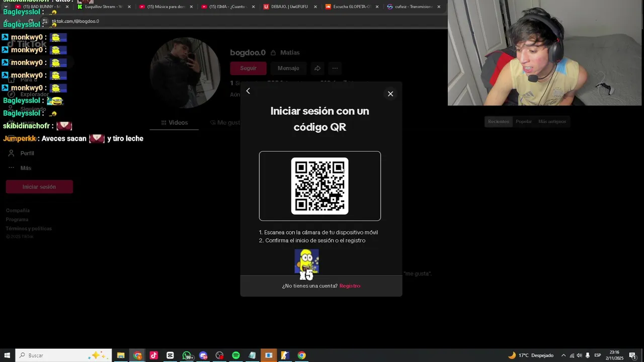This screenshot has height=362, width=644.
Task: Close the Luquillov Stream tab
Action: point(129,7)
